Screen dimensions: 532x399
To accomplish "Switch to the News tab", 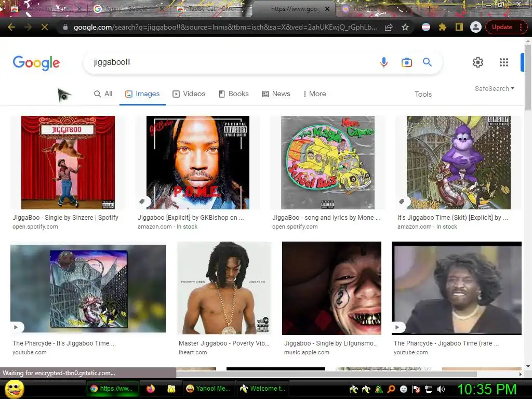I will point(276,94).
